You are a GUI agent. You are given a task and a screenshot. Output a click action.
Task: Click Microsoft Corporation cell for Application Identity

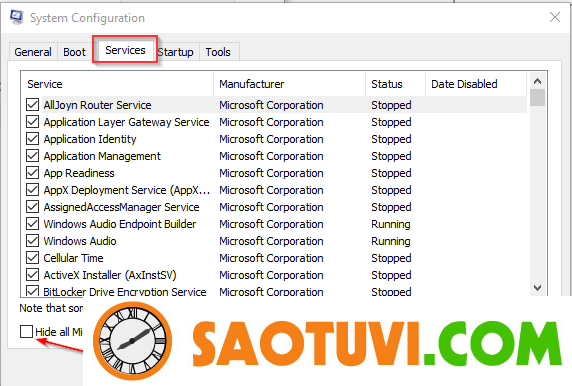point(271,139)
